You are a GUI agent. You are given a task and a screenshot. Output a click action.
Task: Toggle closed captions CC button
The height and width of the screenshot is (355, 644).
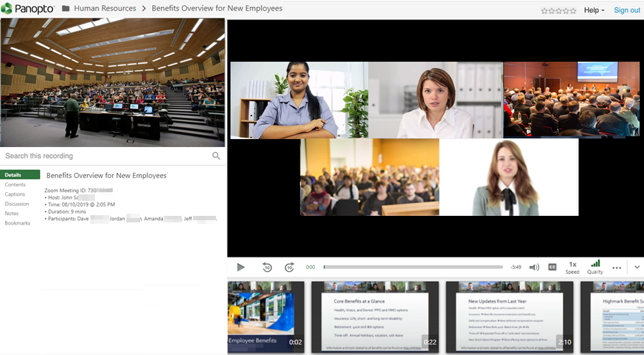552,268
